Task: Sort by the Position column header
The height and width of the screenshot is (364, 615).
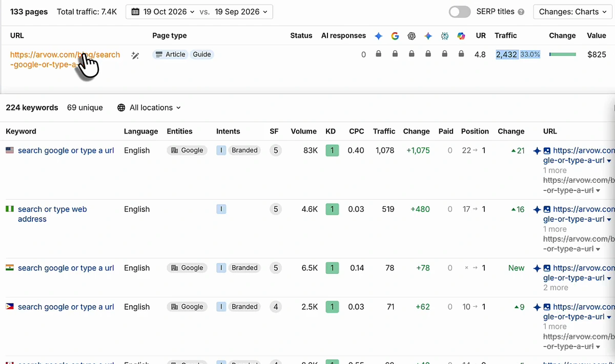Action: pyautogui.click(x=475, y=132)
